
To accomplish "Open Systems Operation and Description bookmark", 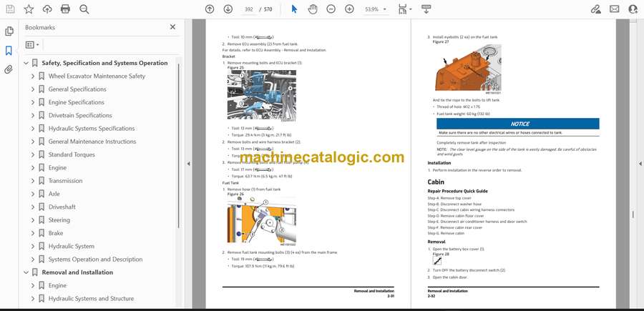I will click(95, 260).
